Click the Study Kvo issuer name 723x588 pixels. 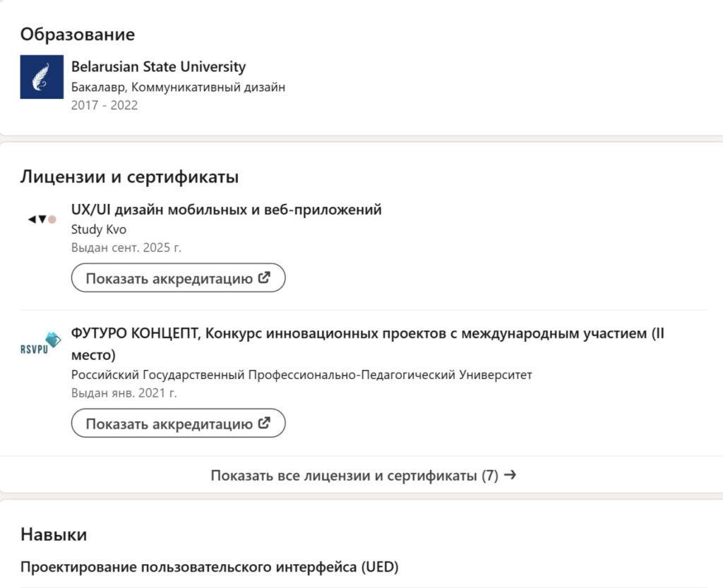pos(99,229)
